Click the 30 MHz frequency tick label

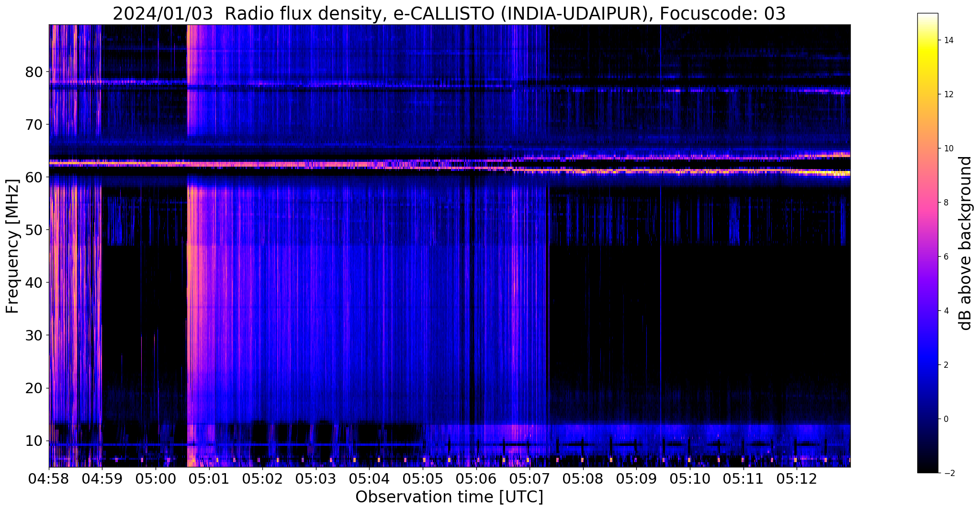(x=34, y=335)
